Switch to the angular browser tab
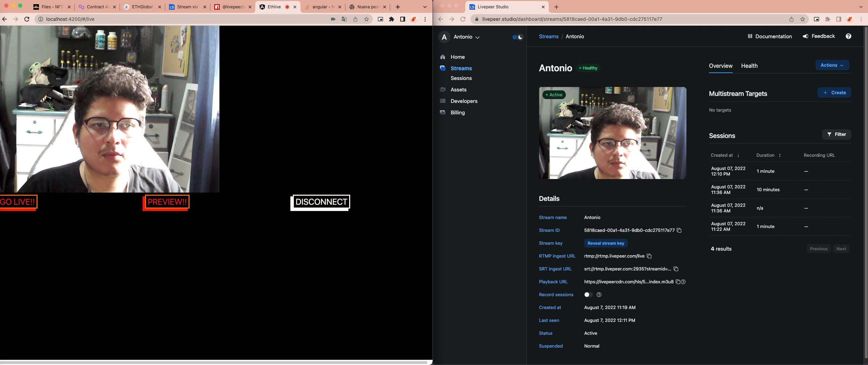 coord(323,7)
